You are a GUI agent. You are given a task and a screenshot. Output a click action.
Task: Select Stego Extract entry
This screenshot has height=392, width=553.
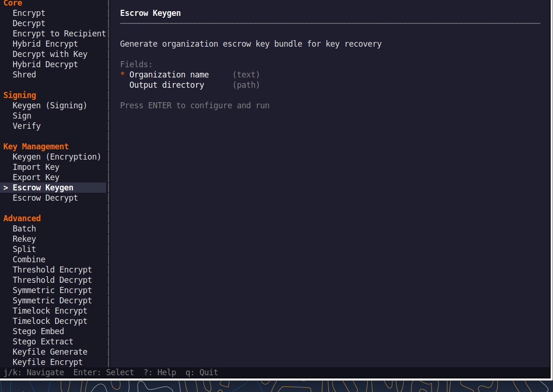coord(43,341)
